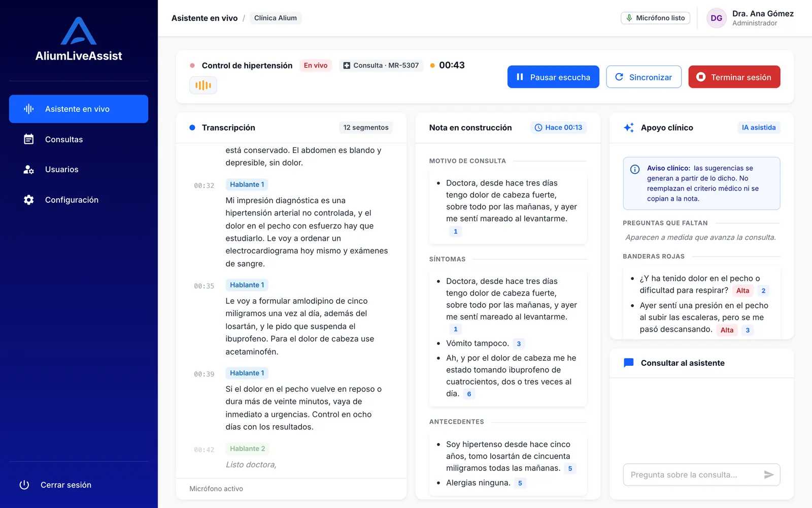Click the 00:35 transcript timestamp

tap(204, 286)
